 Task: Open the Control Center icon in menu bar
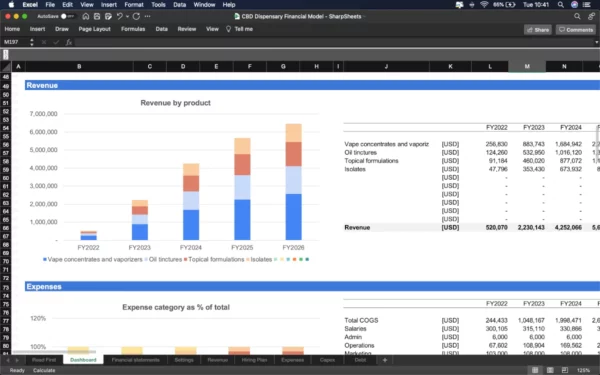[587, 5]
